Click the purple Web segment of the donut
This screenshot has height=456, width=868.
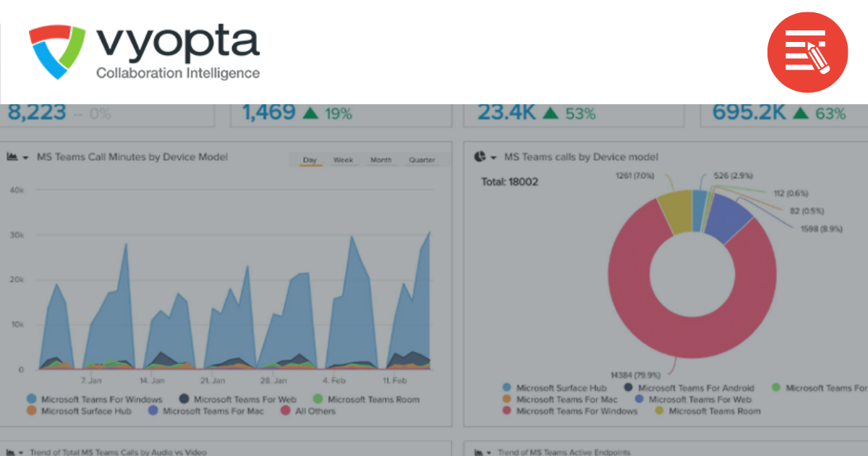[729, 217]
